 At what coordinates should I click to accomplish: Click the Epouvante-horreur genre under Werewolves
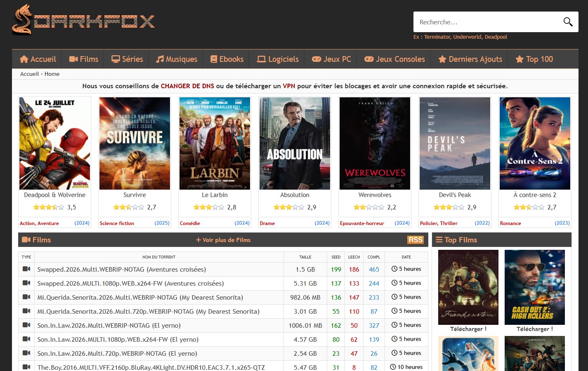click(362, 223)
